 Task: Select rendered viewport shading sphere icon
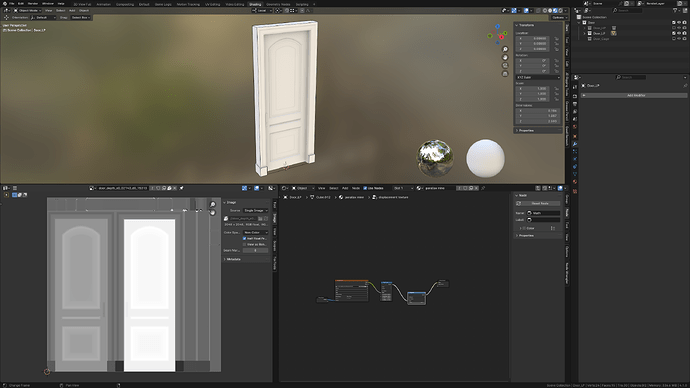coord(560,11)
